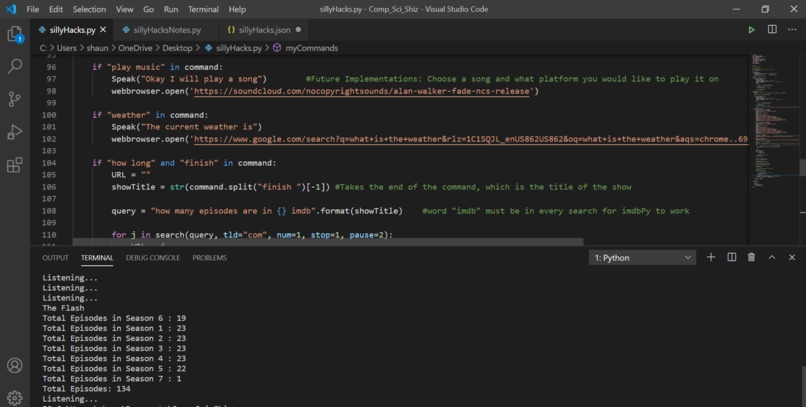The image size is (806, 407).
Task: Kill the terminal with trash icon
Action: [752, 257]
